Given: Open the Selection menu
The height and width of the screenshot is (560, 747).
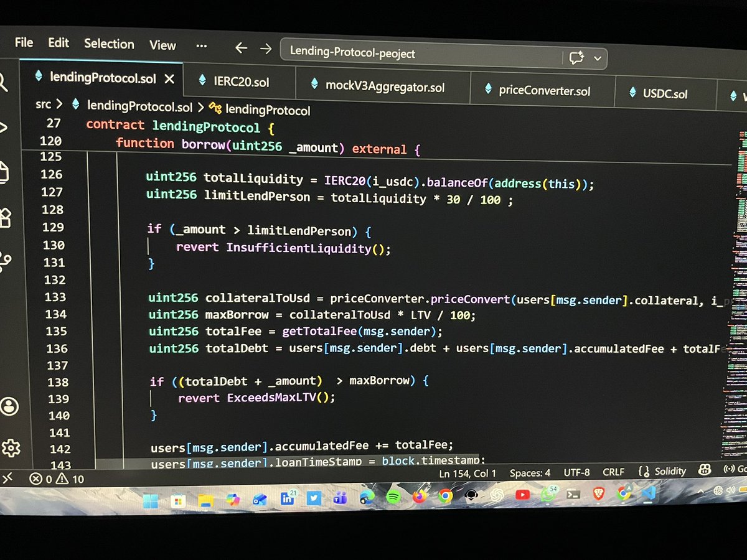Looking at the screenshot, I should pyautogui.click(x=109, y=44).
